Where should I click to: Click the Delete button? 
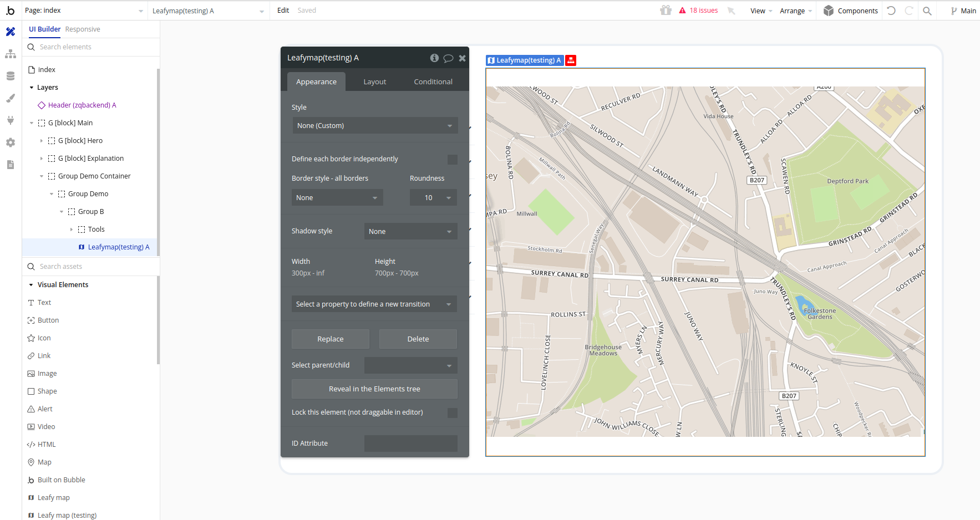418,339
